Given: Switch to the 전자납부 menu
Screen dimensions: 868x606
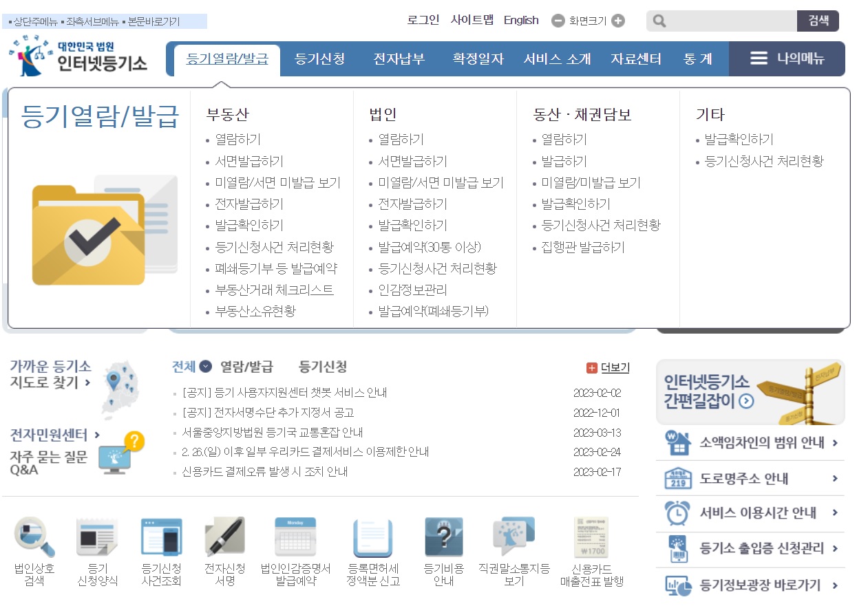Looking at the screenshot, I should (401, 58).
